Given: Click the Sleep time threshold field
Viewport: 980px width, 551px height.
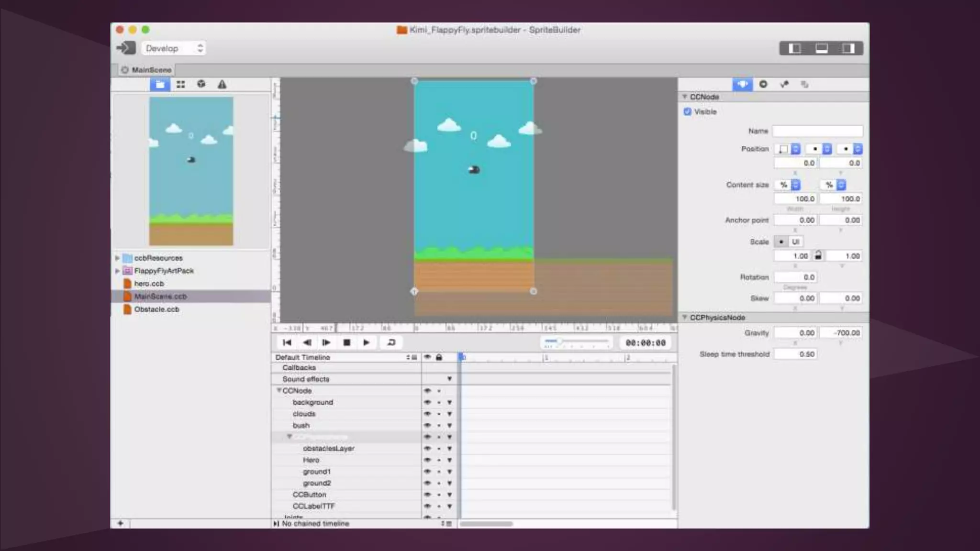Looking at the screenshot, I should click(795, 354).
